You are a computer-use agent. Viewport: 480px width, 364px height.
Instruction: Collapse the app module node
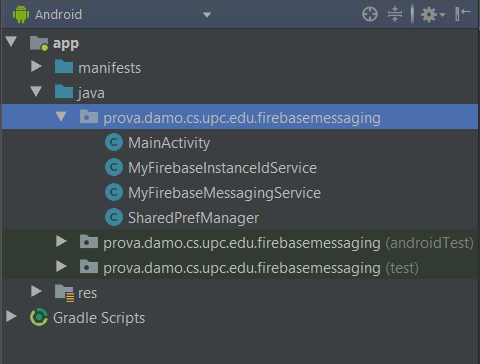tap(11, 42)
